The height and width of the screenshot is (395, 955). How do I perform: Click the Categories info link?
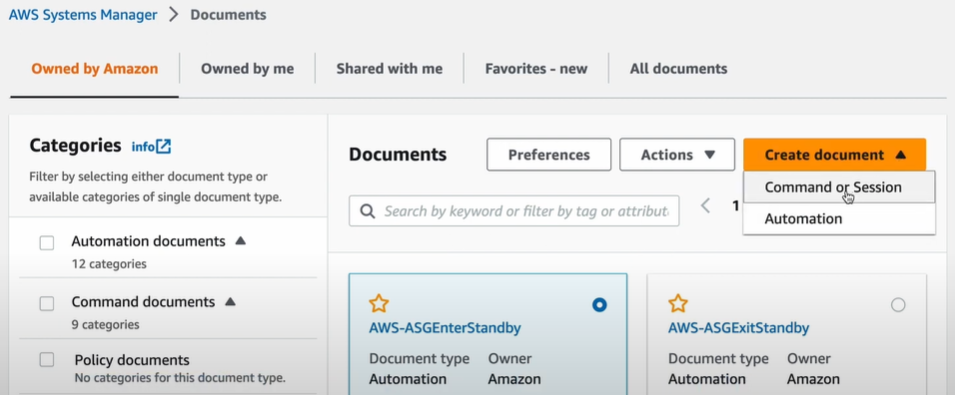[x=143, y=147]
